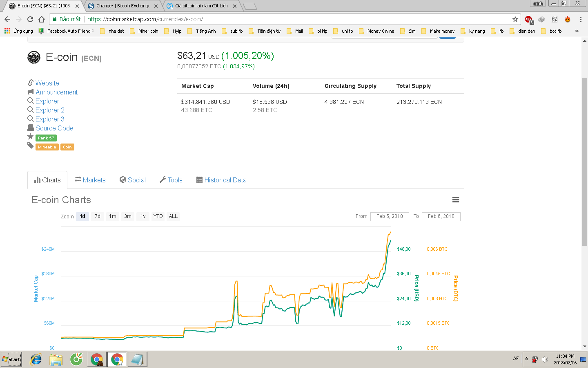Show hidden system tray icons
Screen dimensions: 588x368
[x=526, y=359]
